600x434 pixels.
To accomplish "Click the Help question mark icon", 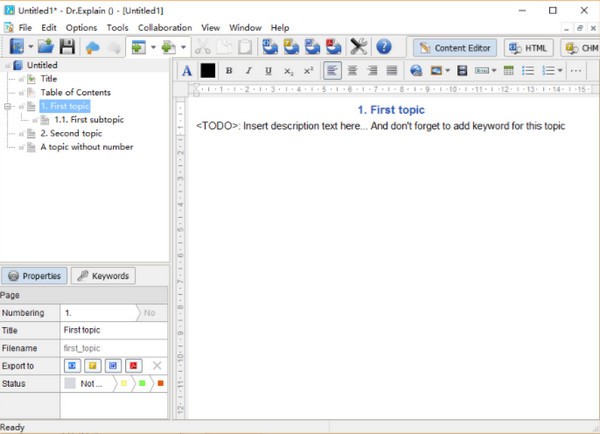I will pyautogui.click(x=384, y=47).
